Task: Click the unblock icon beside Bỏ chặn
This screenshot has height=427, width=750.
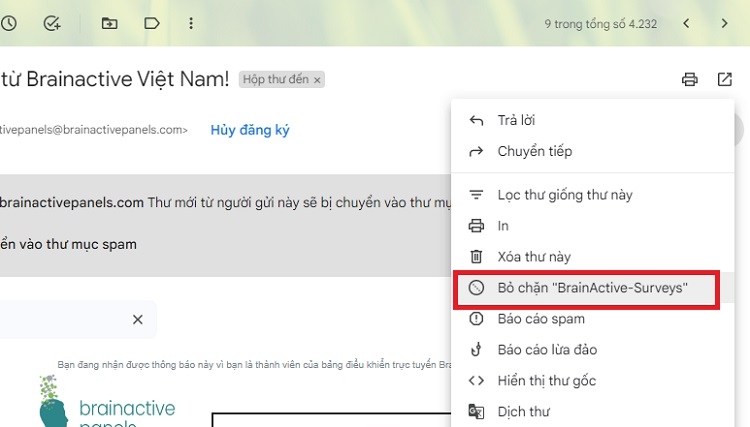Action: pyautogui.click(x=476, y=288)
